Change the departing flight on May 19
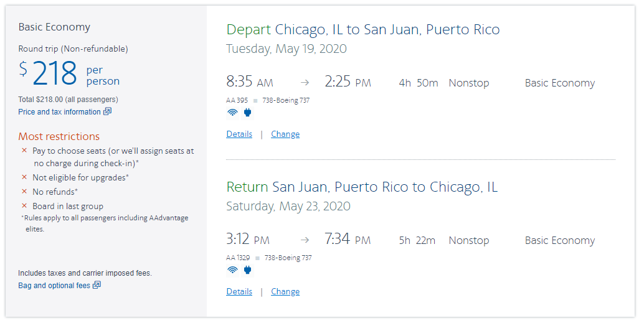Screen dimensions: 644x323 (x=285, y=134)
